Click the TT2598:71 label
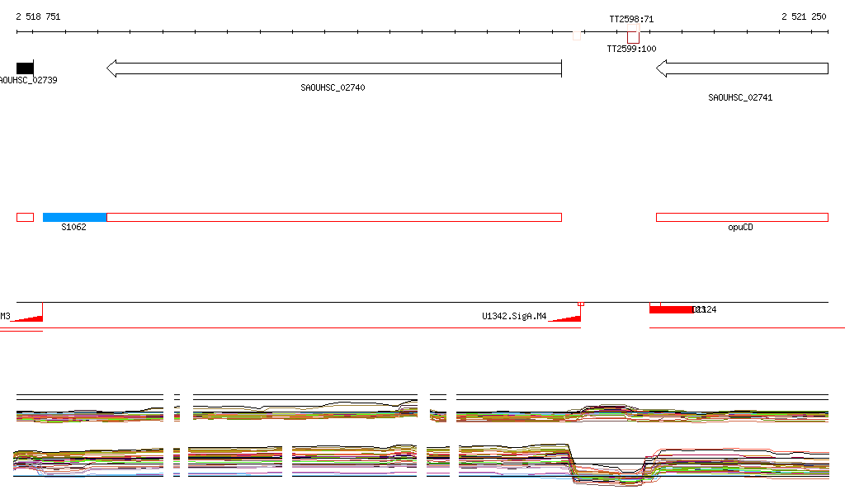Image resolution: width=845 pixels, height=504 pixels. tap(631, 20)
